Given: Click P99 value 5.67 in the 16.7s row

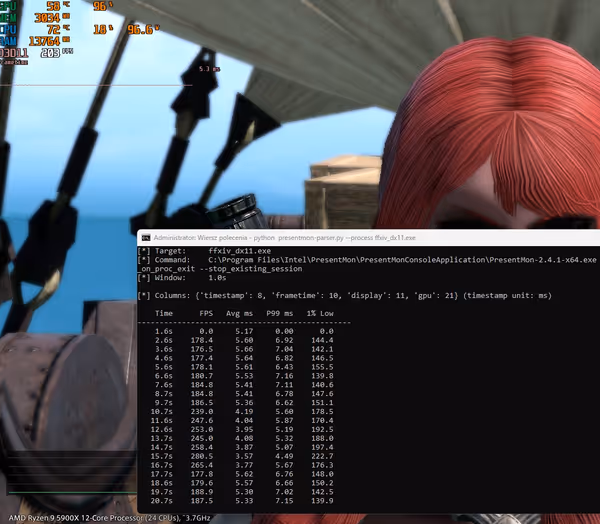Looking at the screenshot, I should [x=284, y=465].
